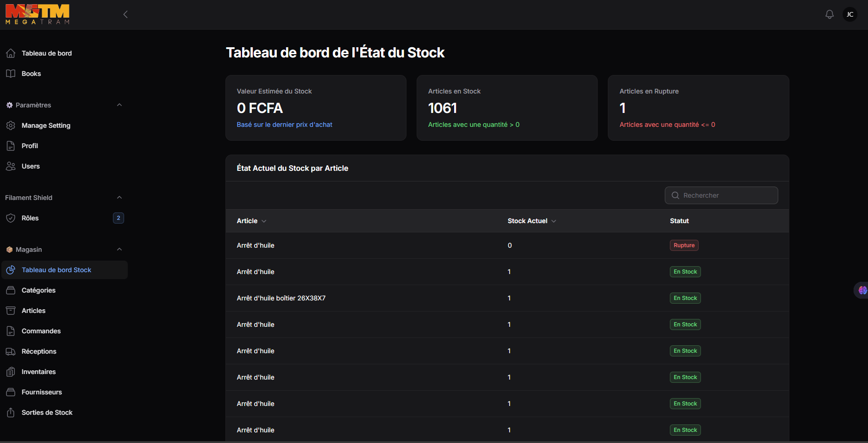
Task: Click the purple floating widget icon
Action: [862, 290]
